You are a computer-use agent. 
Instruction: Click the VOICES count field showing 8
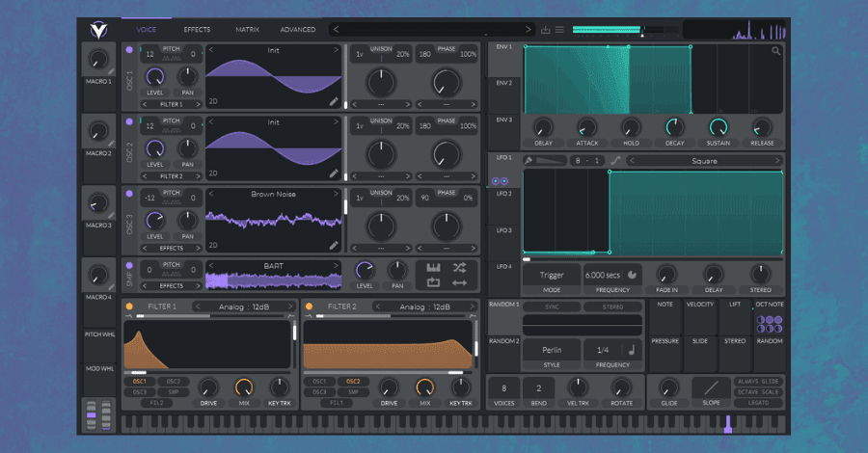click(503, 388)
